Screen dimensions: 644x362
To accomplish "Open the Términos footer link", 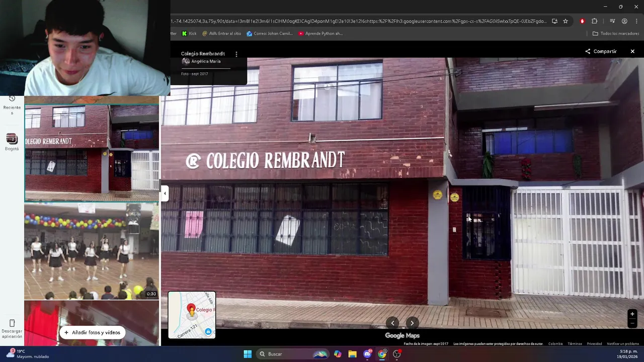I will (x=575, y=344).
